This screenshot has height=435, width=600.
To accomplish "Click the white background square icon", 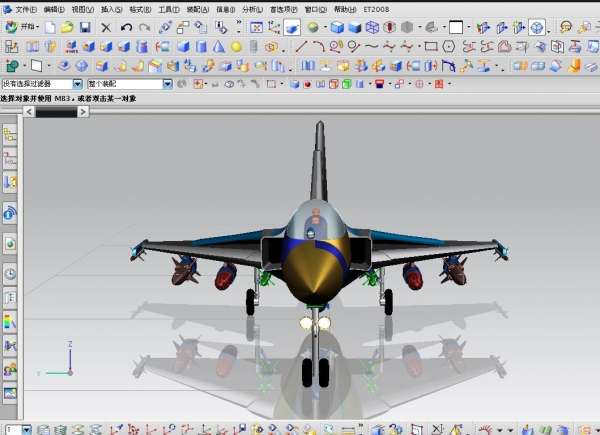I will coord(456,27).
